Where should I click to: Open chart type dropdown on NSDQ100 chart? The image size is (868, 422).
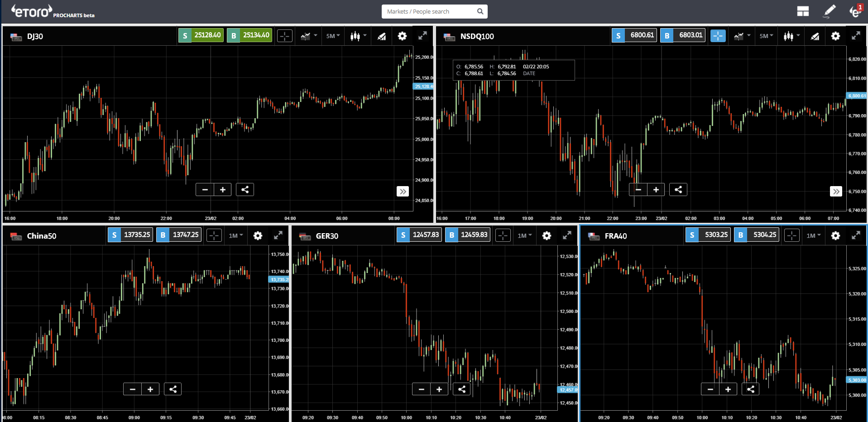791,36
